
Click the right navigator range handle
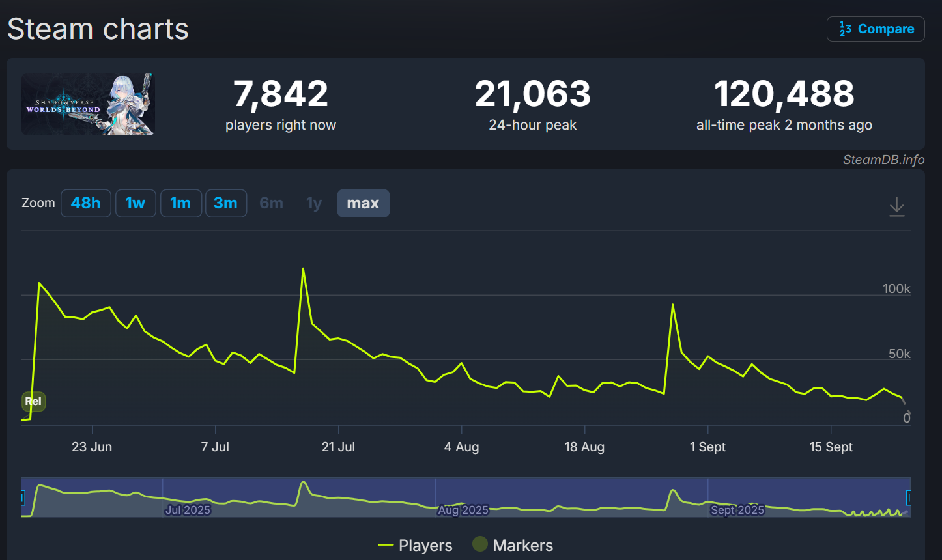(x=909, y=498)
